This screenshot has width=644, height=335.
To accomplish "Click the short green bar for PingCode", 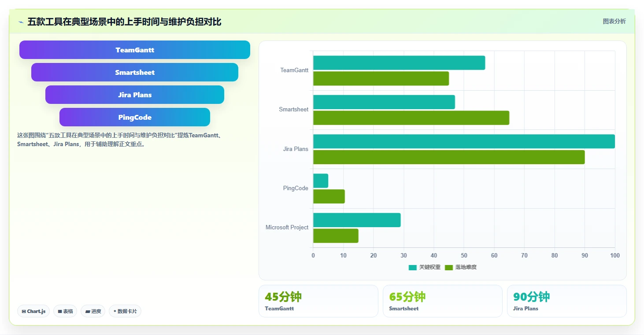I will [x=329, y=196].
